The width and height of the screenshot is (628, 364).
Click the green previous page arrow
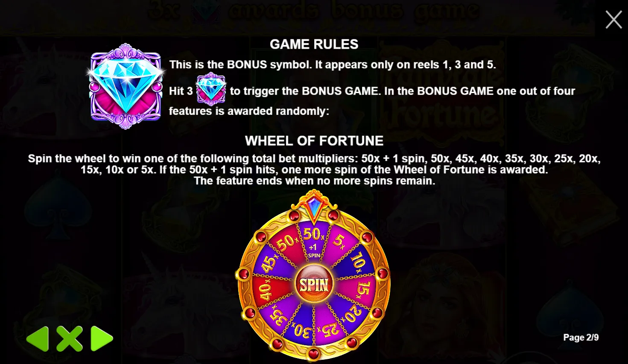(38, 339)
